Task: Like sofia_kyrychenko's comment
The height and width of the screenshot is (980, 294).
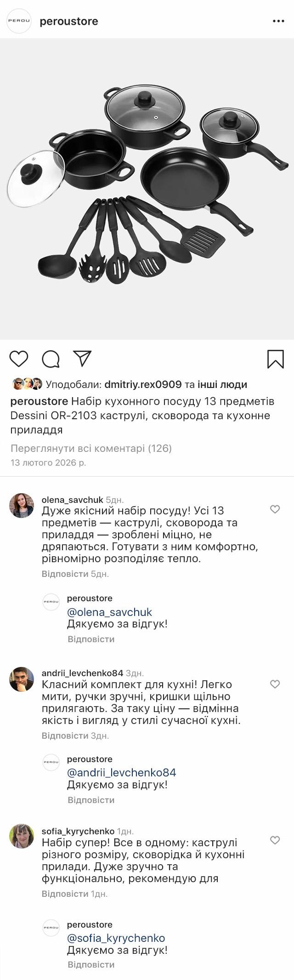Action: coord(275,840)
